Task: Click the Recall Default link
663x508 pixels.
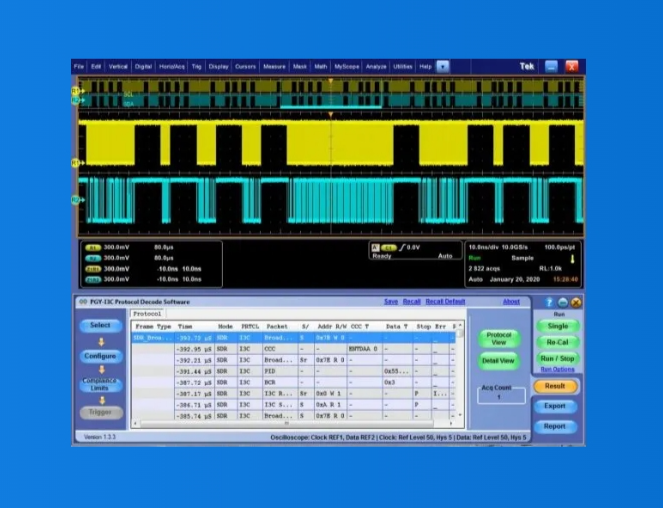Action: [x=445, y=301]
